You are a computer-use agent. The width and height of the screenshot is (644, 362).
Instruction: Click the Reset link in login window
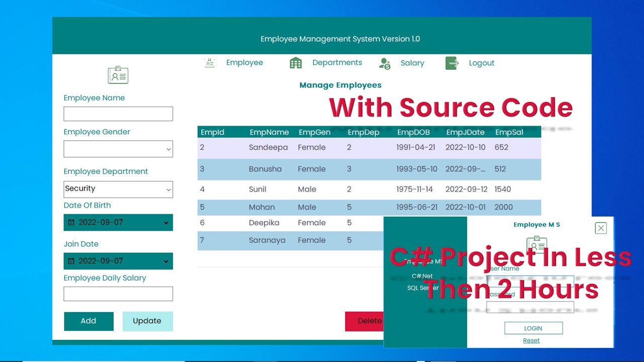coord(531,340)
